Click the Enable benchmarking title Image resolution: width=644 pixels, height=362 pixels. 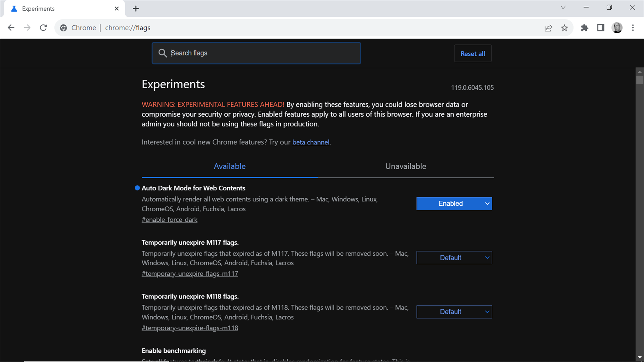click(x=174, y=351)
